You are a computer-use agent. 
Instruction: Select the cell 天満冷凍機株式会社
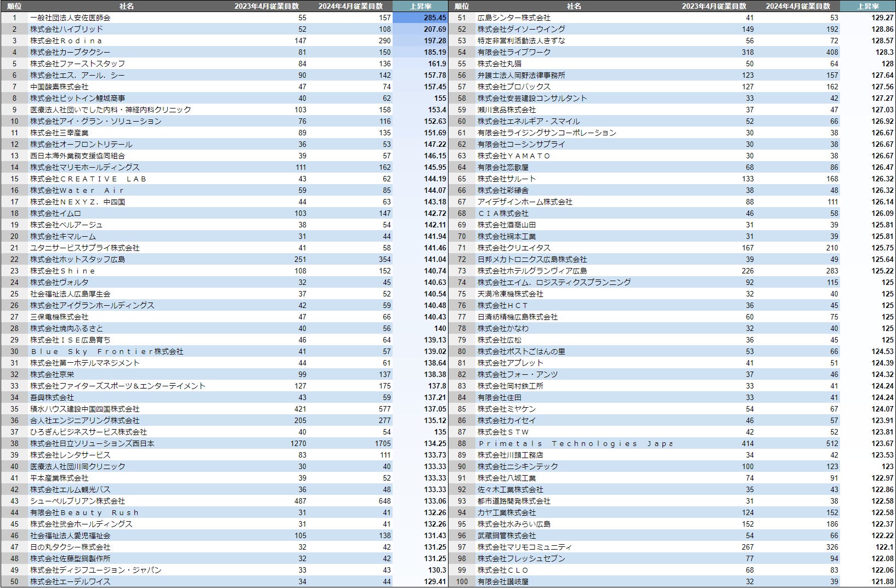click(x=511, y=294)
